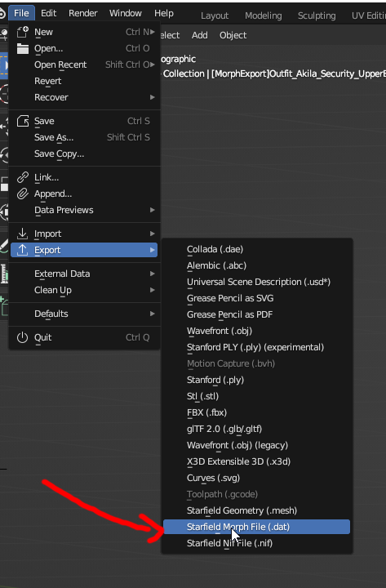Click the New file icon
The height and width of the screenshot is (588, 386).
23,32
